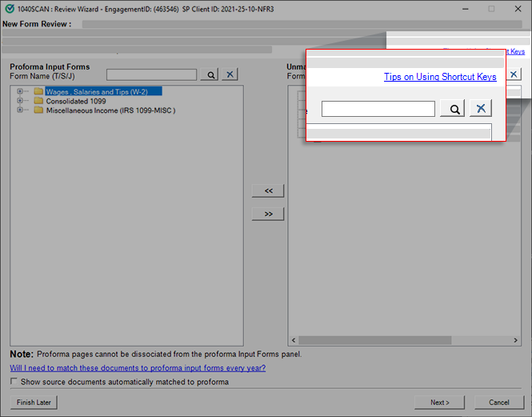Click the Proforma Form Name search magnifier icon

tap(210, 74)
